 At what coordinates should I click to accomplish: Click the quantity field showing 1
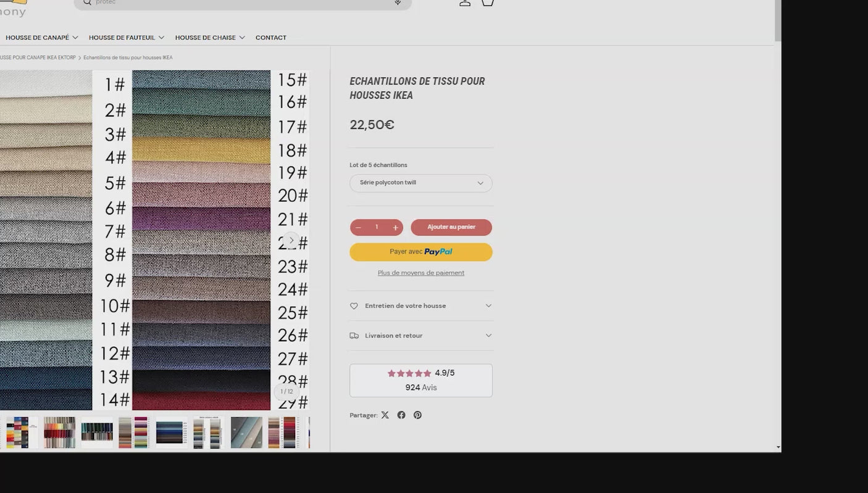pos(377,228)
